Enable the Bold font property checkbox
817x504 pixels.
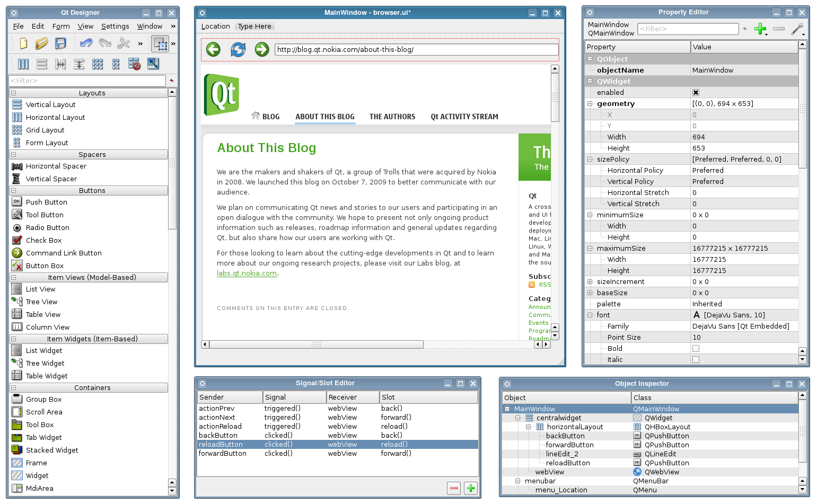click(696, 348)
